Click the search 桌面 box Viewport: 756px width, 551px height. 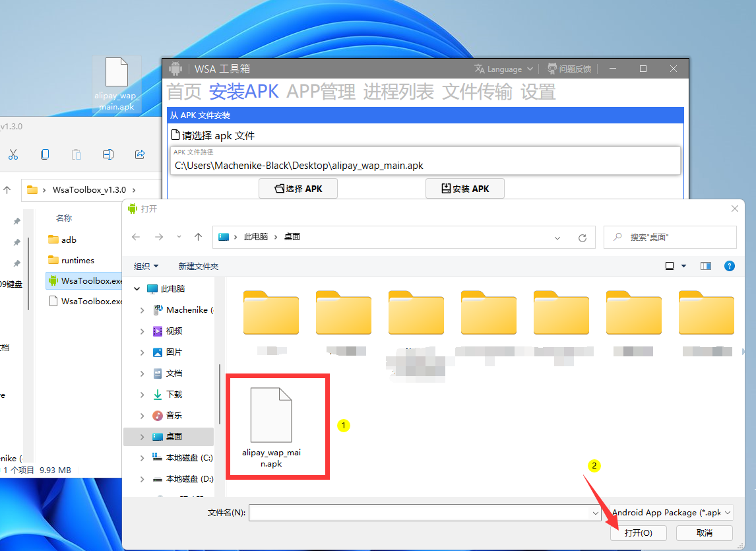670,237
